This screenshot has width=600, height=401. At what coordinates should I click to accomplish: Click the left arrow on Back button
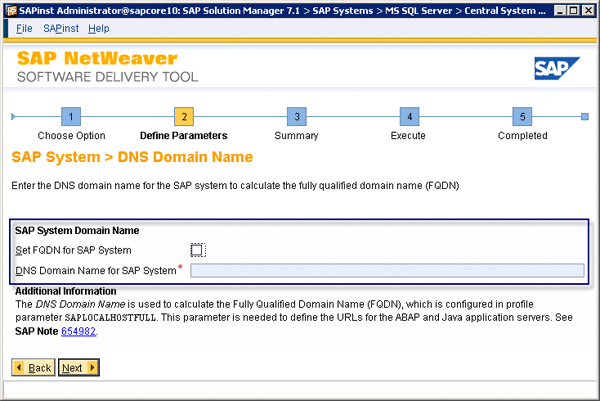[19, 368]
